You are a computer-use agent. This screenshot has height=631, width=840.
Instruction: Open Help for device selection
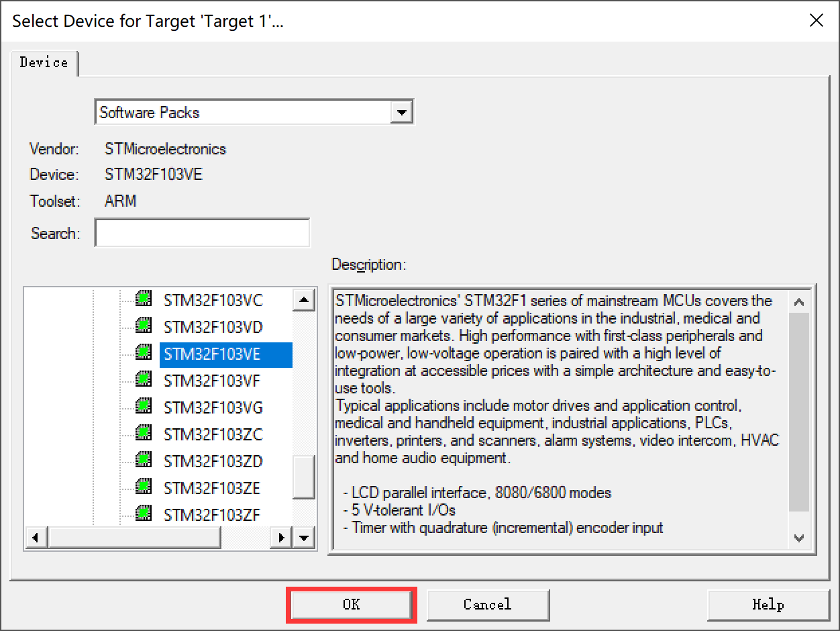pyautogui.click(x=768, y=604)
